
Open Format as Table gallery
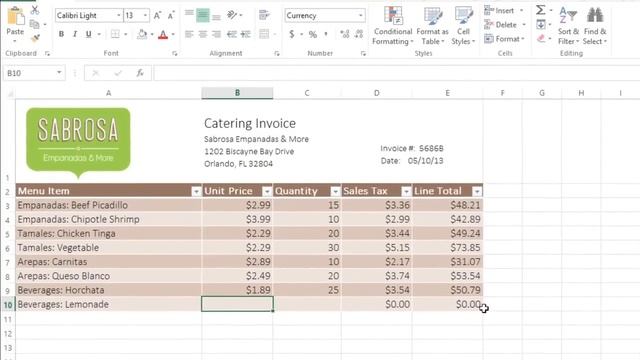coord(432,25)
